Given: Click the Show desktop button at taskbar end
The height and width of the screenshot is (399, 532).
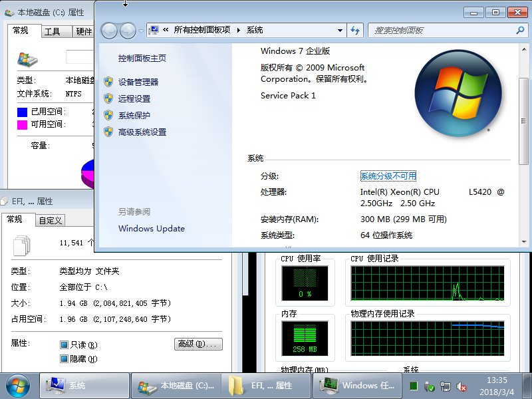Looking at the screenshot, I should 527,386.
